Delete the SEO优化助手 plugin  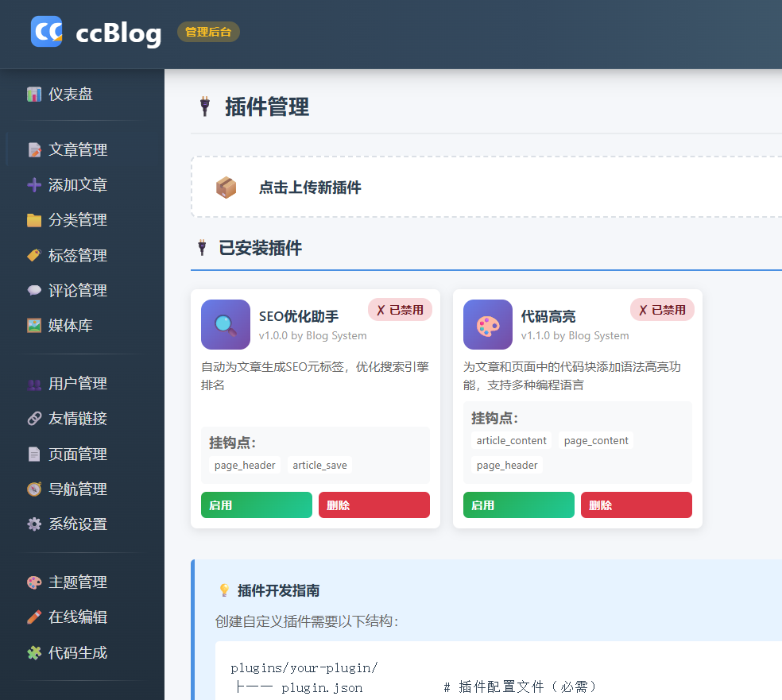[x=374, y=505]
